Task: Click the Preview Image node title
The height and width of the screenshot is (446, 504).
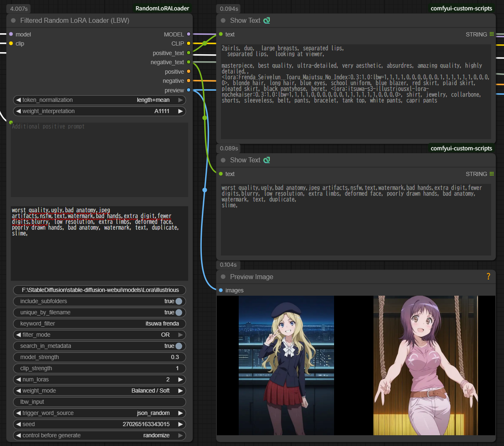Action: click(x=252, y=277)
